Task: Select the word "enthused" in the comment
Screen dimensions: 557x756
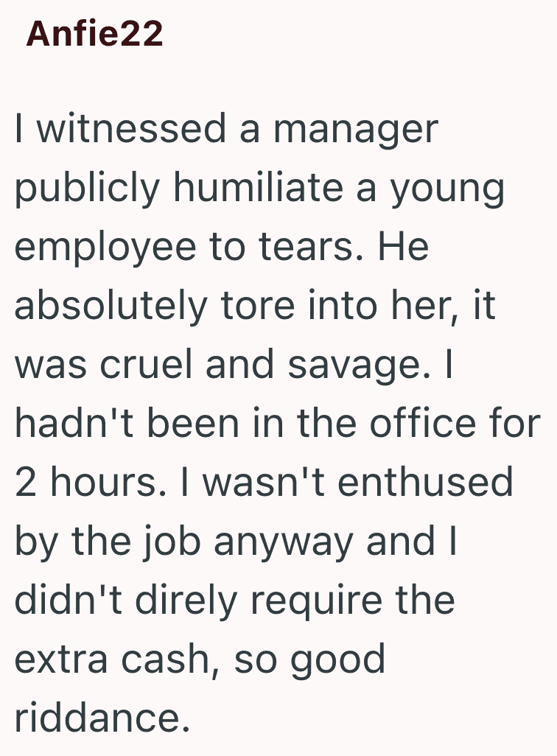Action: pos(425,482)
